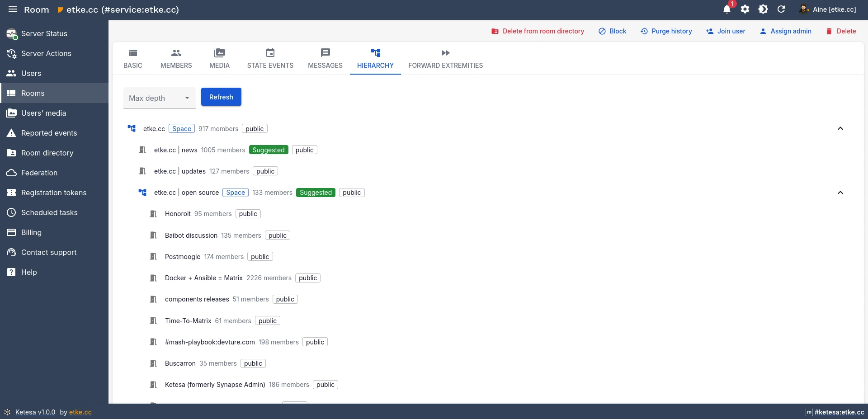Viewport: 868px width, 419px height.
Task: Click Delete from room directory
Action: (538, 31)
